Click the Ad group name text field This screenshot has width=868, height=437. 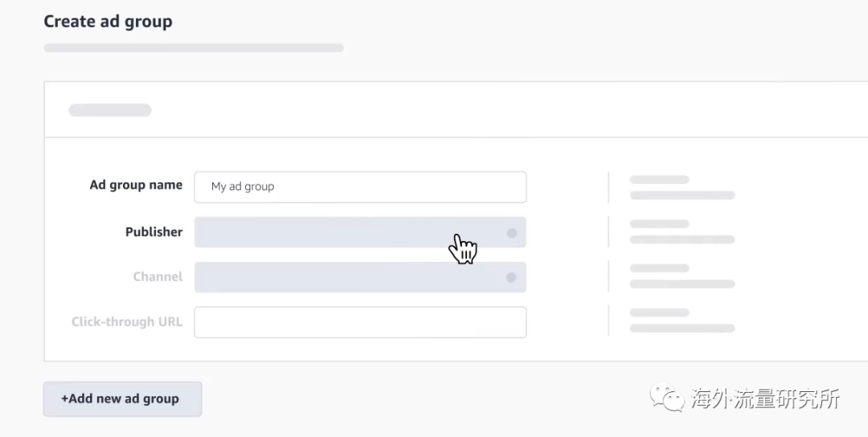click(360, 187)
